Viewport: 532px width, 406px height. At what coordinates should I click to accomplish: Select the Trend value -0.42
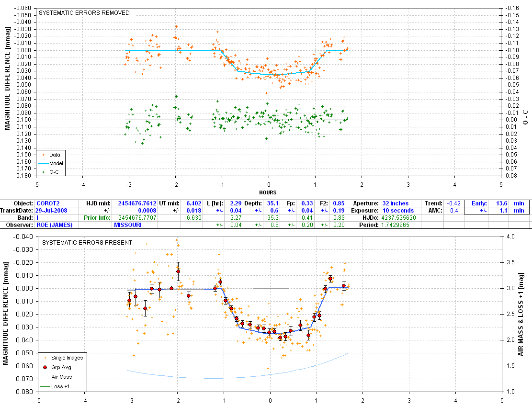453,203
